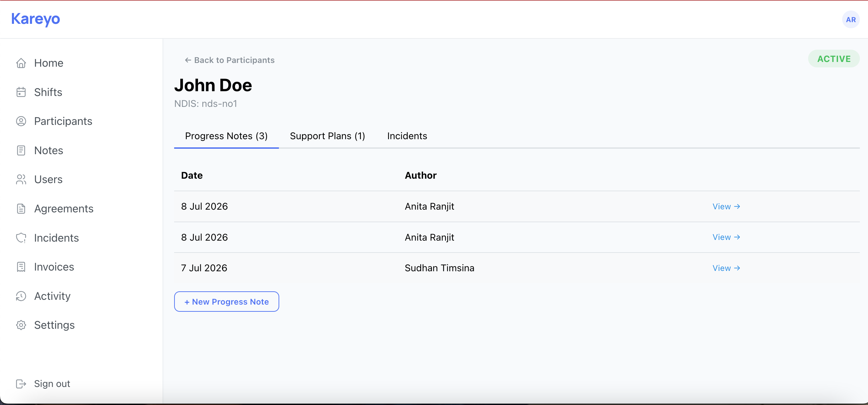The image size is (868, 405).
Task: Click the Notes document icon
Action: [x=21, y=150]
